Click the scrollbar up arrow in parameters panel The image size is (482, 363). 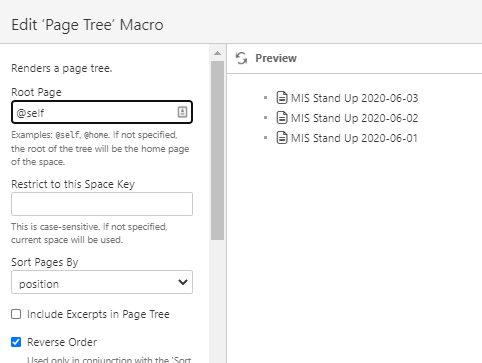point(217,53)
